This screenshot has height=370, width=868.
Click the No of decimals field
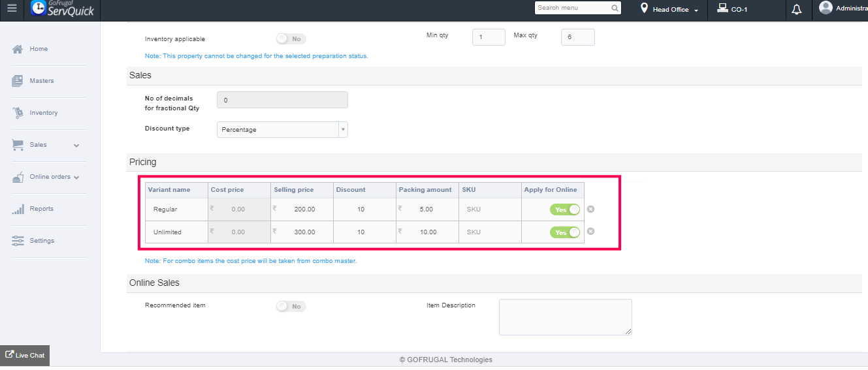tap(282, 100)
